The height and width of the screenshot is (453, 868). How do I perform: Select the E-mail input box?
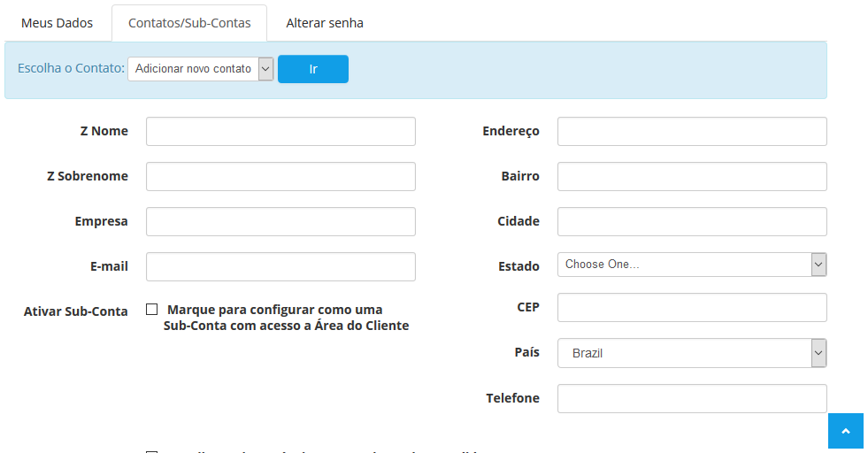coord(280,266)
